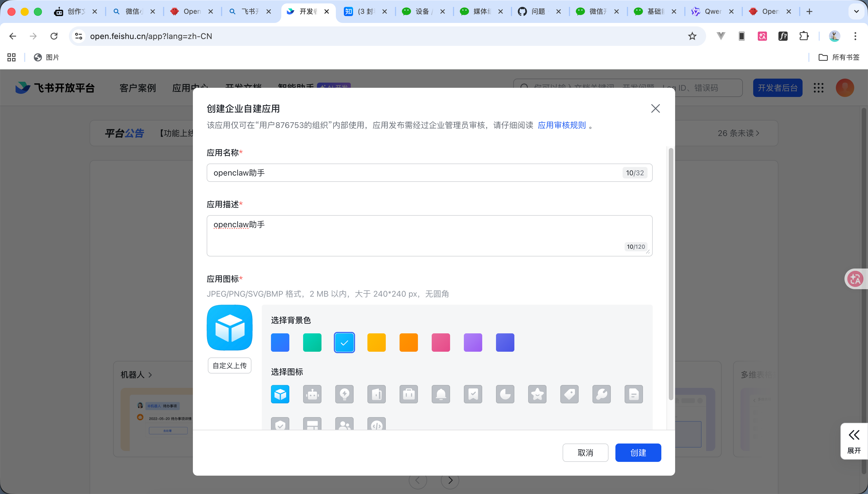Select the briefcase icon for the app
Screen dimensions: 868x494
pos(408,394)
